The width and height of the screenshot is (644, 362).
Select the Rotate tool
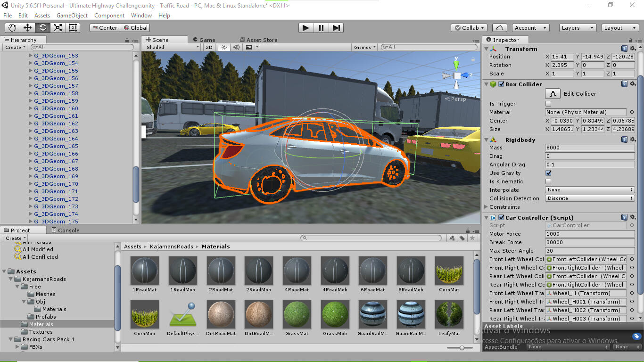click(42, 27)
